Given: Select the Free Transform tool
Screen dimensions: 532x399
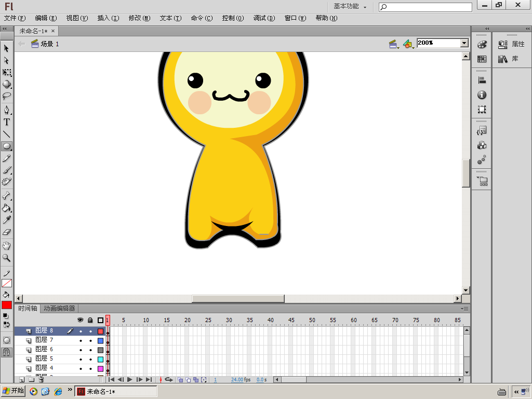Looking at the screenshot, I should (6, 72).
